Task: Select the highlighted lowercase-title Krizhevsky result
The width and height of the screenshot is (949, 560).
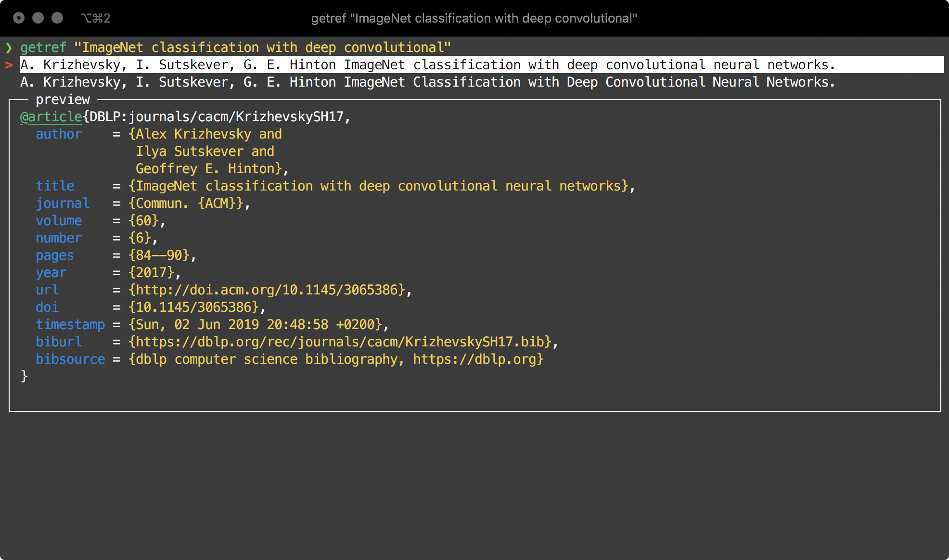Action: tap(427, 65)
